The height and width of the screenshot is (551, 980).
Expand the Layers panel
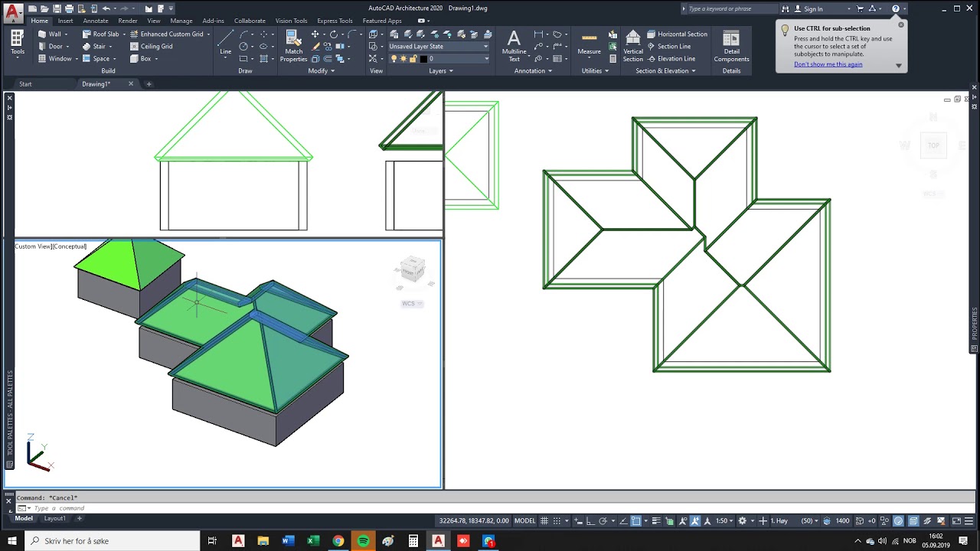(x=441, y=71)
